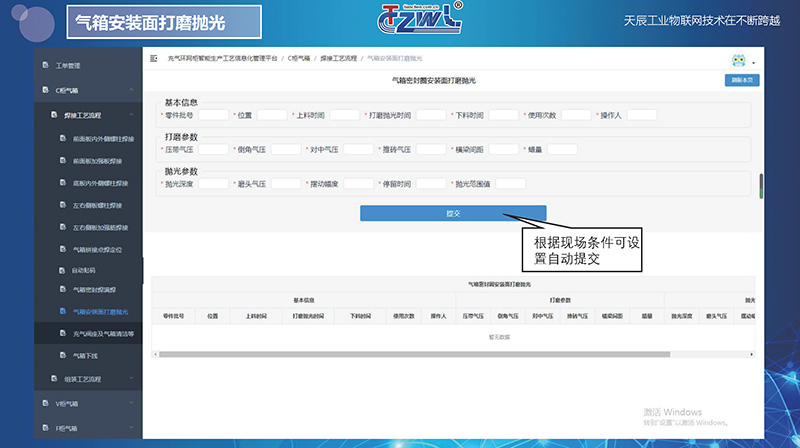Click the 上料时间 table column header
This screenshot has width=800, height=448.
[x=256, y=316]
